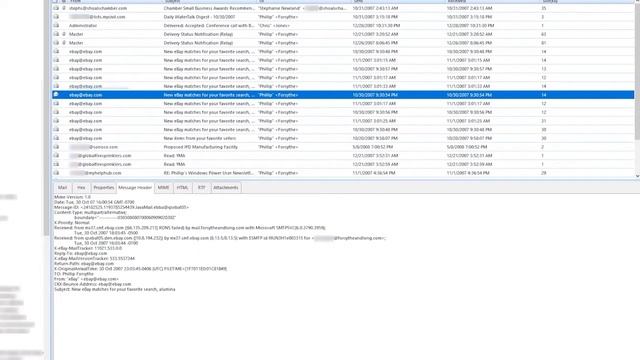The image size is (640, 360).
Task: Click envelope icon of Read: YMA row at 3:52:39 AM
Action: tap(56, 164)
